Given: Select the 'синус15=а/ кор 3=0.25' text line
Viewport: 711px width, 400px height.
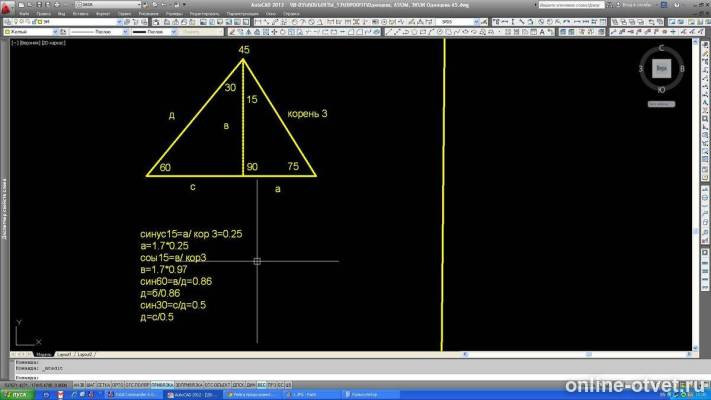Looking at the screenshot, I should pos(191,234).
